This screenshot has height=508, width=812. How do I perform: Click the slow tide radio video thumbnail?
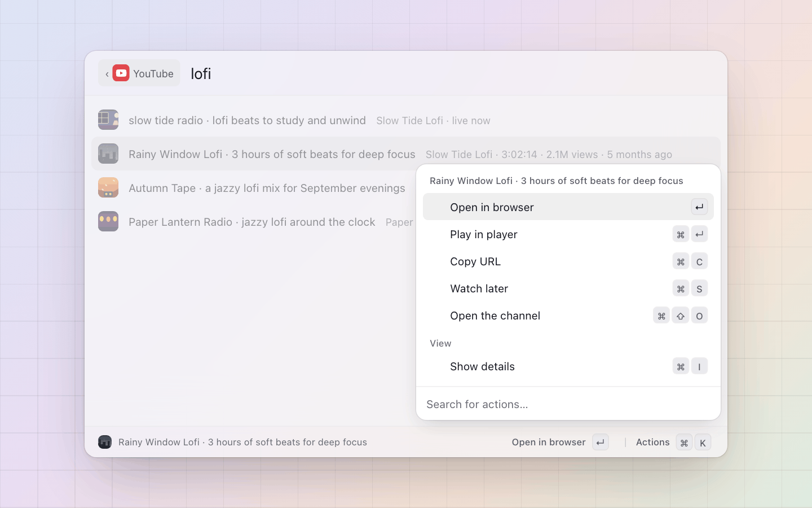click(x=108, y=120)
